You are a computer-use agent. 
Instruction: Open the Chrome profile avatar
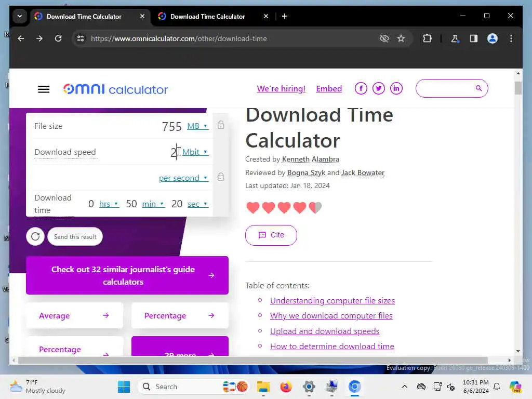coord(493,38)
